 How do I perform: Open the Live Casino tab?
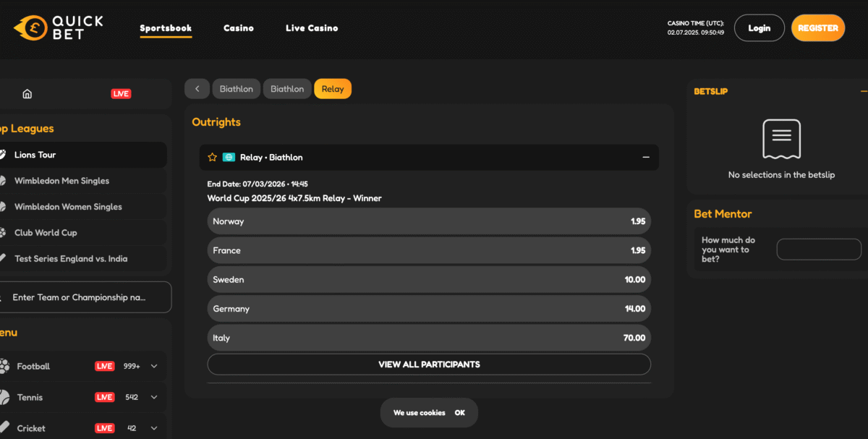[x=312, y=28]
